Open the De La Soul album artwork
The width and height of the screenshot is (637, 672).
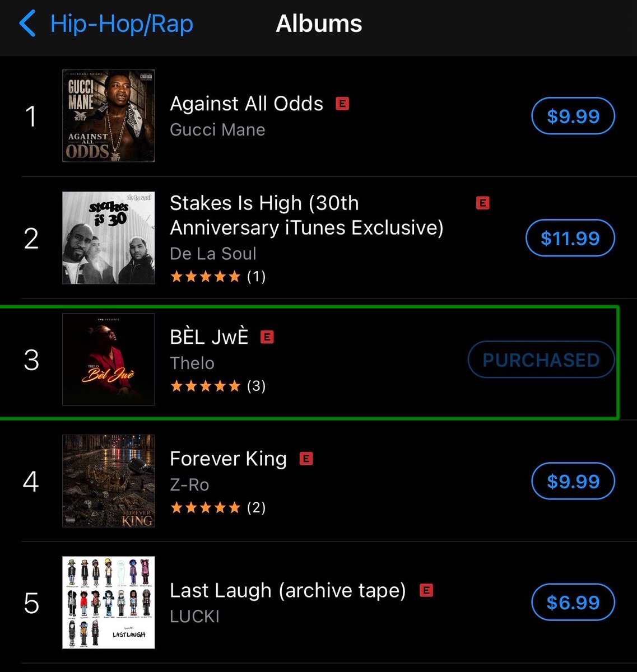[x=109, y=238]
